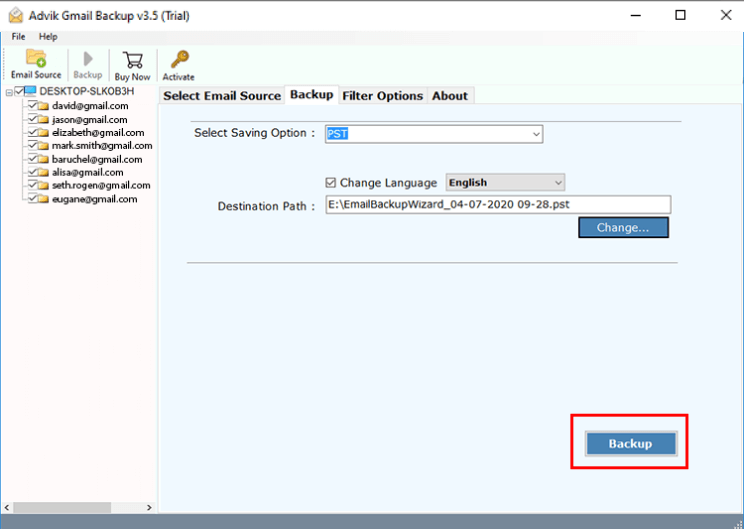Viewport: 744px width, 529px height.
Task: Click folder icon for elizabeth@gmail.com
Action: coord(43,133)
